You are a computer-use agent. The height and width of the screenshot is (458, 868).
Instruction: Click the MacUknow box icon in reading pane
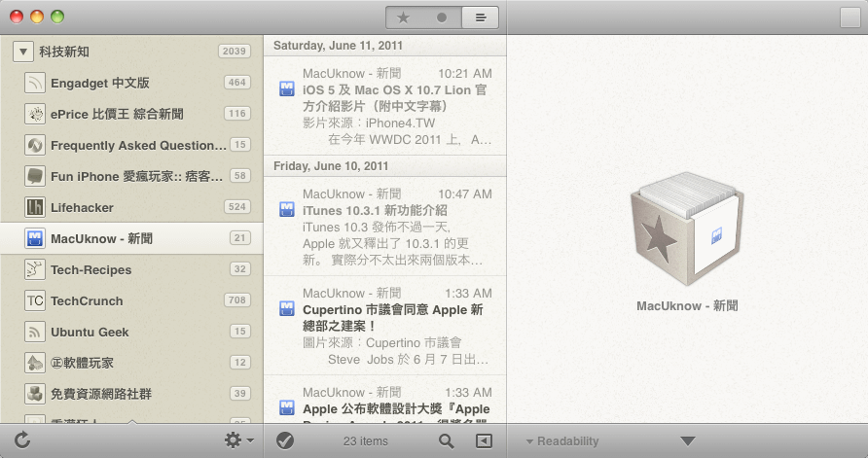coord(687,229)
